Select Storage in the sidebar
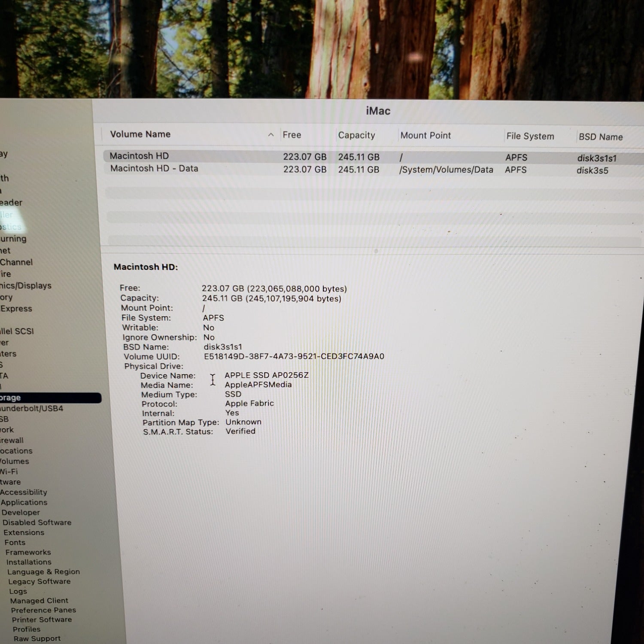Viewport: 644px width, 644px height. [x=51, y=398]
